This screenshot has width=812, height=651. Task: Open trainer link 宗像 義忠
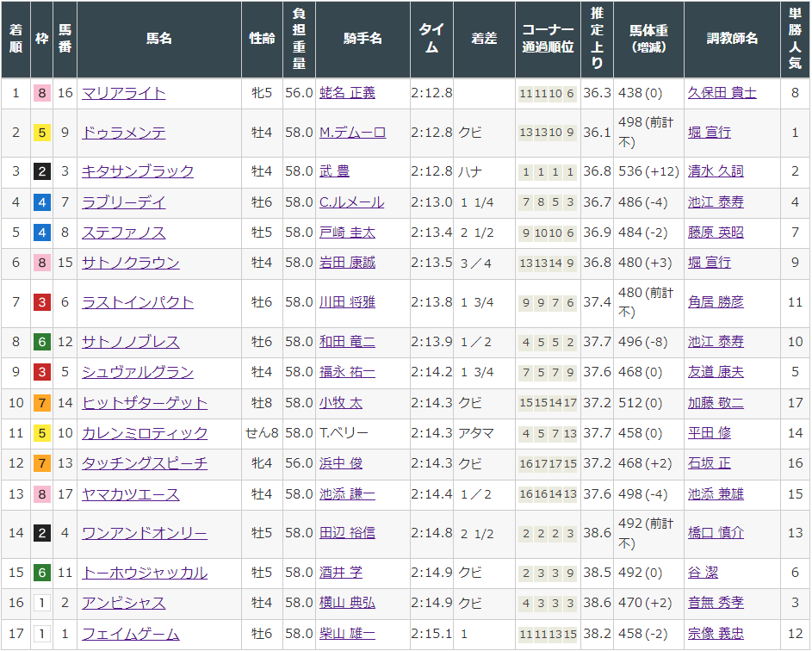[x=716, y=634]
